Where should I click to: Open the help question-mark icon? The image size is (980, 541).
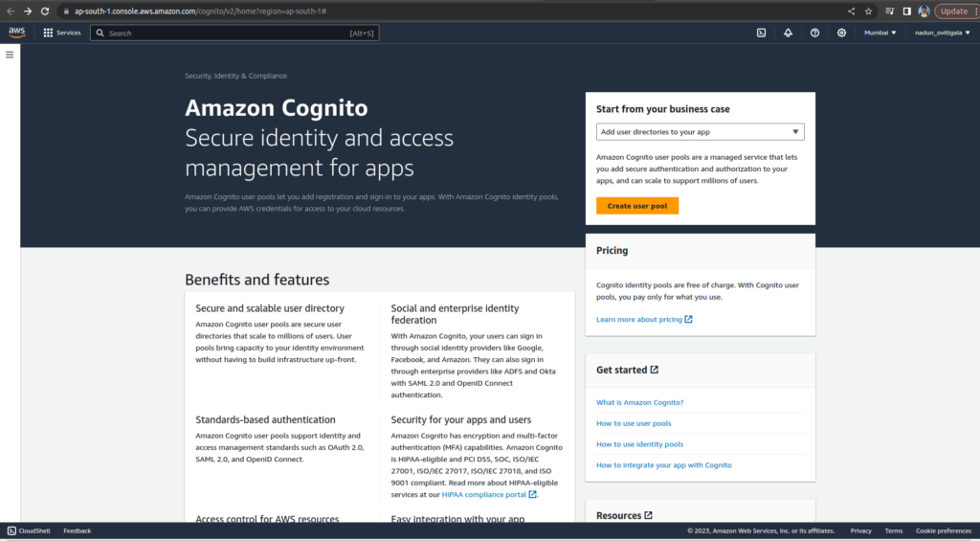815,33
